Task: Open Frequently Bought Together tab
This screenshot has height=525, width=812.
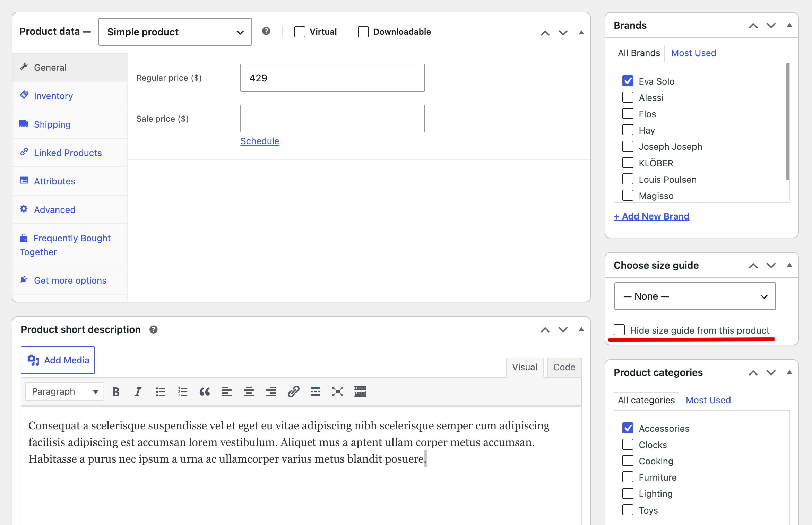Action: pyautogui.click(x=70, y=245)
